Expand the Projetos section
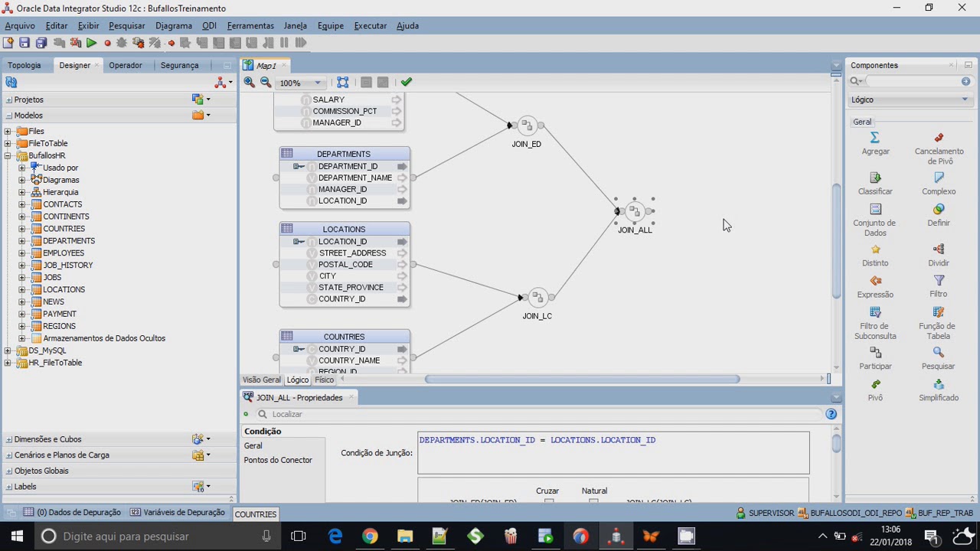The height and width of the screenshot is (551, 980). click(8, 99)
